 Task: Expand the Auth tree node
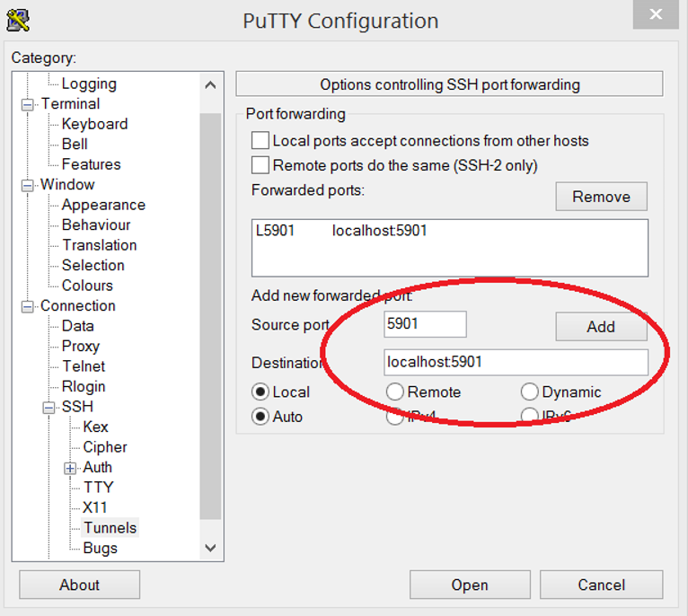click(x=70, y=468)
